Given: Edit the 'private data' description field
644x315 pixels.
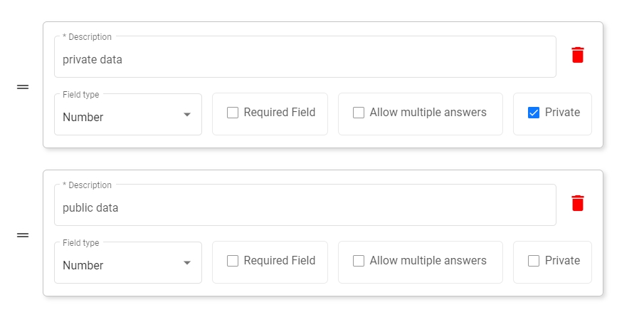Looking at the screenshot, I should [x=305, y=60].
